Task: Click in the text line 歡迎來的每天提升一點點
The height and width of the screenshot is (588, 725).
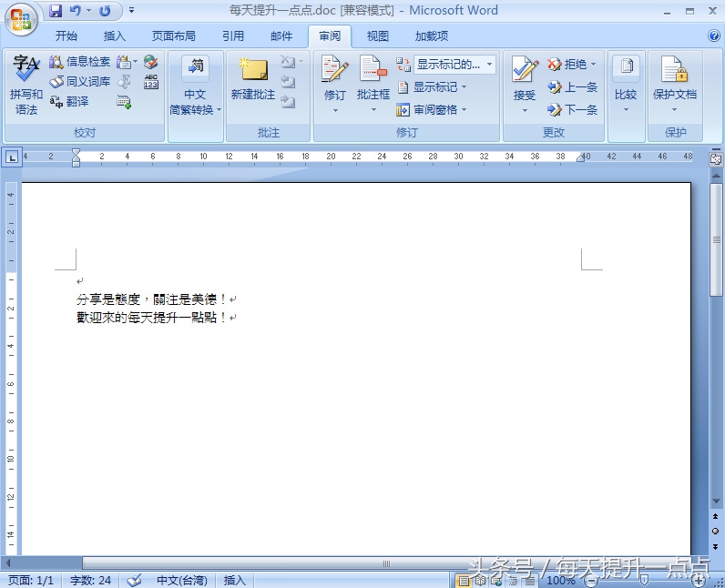Action: coord(147,318)
